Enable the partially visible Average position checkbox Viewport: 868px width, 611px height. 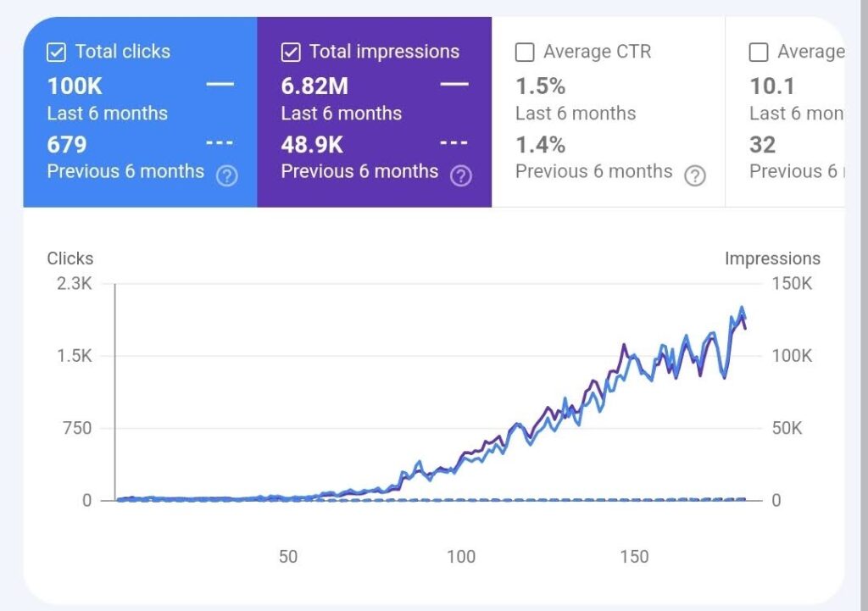pos(759,53)
